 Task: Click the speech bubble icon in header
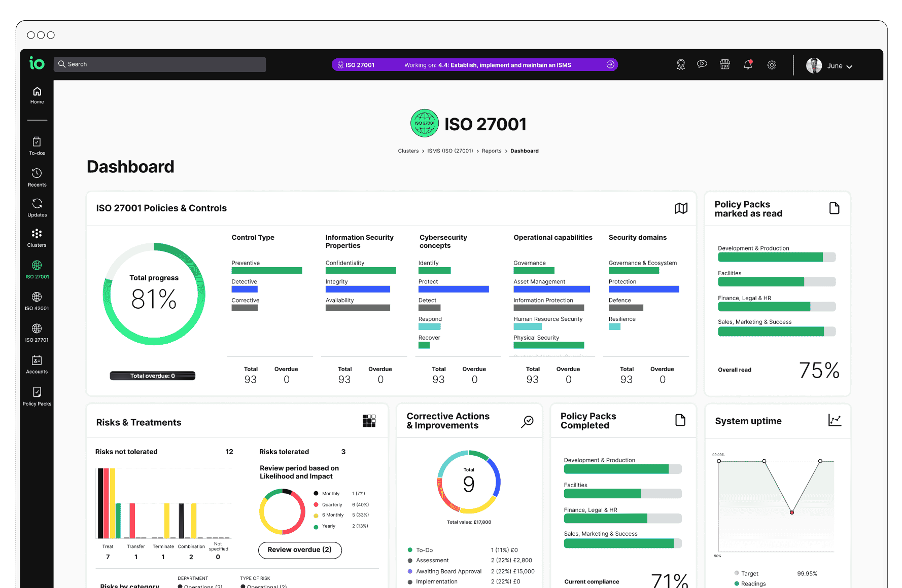point(702,64)
